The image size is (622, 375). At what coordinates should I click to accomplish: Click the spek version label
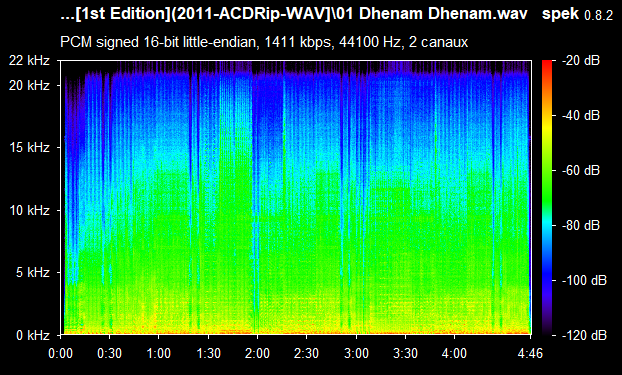pyautogui.click(x=577, y=15)
